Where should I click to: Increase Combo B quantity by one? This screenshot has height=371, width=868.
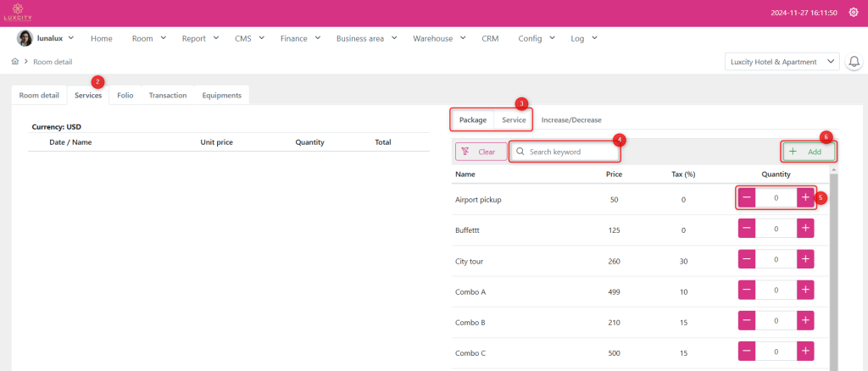tap(805, 321)
